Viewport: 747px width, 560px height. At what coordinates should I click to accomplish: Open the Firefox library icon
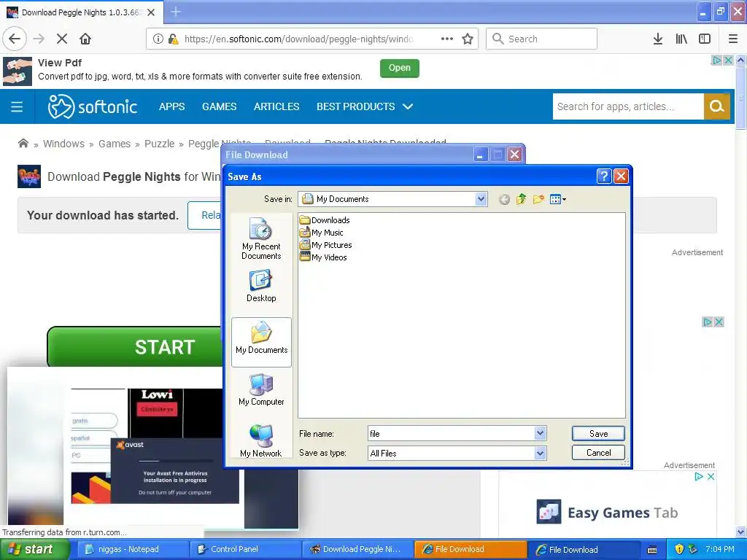[x=681, y=39]
